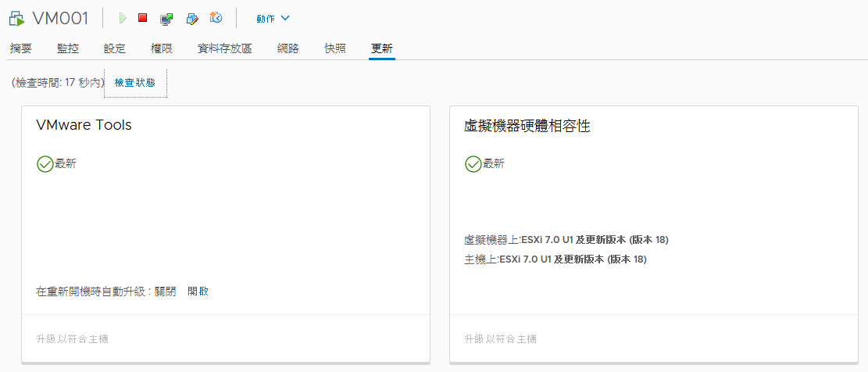868x372 pixels.
Task: Go to the 設定 tab
Action: pos(115,48)
